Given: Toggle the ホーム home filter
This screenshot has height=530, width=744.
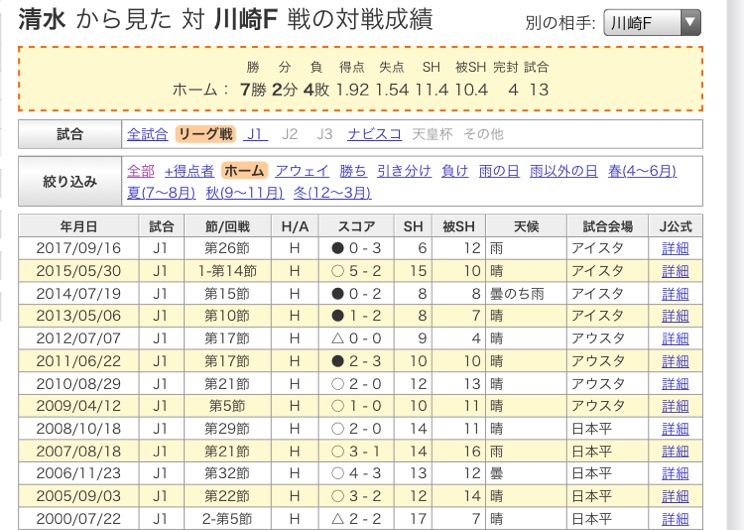Looking at the screenshot, I should point(244,171).
